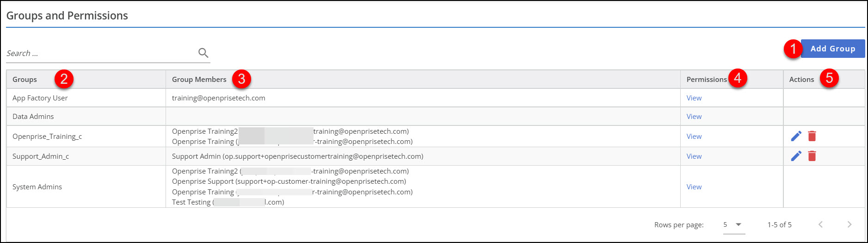Click the Permissions column header
The height and width of the screenshot is (243, 868).
[706, 80]
